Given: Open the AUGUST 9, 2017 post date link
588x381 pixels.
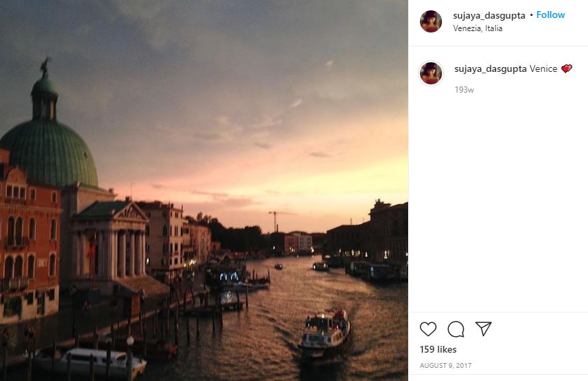Looking at the screenshot, I should 445,365.
